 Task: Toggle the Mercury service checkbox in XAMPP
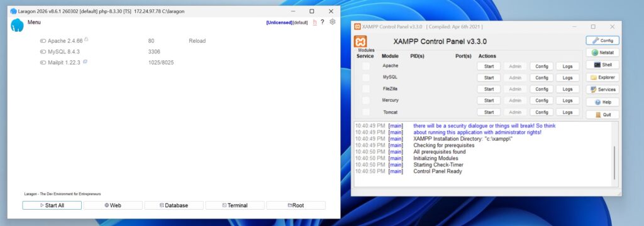click(365, 100)
